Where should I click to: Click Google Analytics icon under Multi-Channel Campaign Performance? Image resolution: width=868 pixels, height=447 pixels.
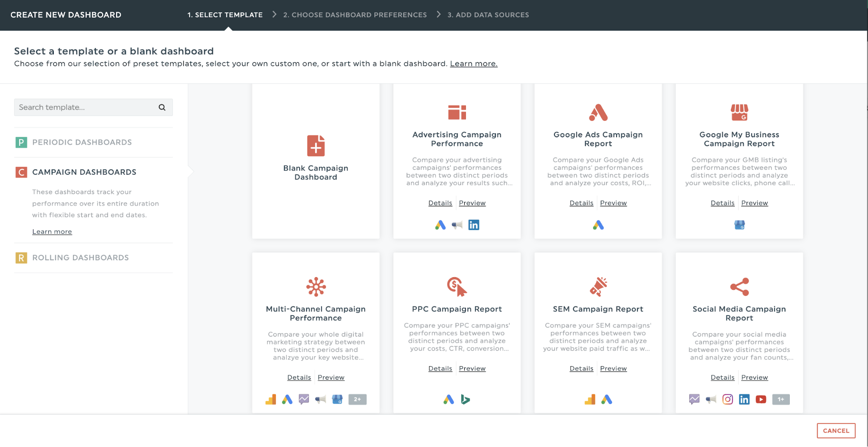tap(271, 399)
